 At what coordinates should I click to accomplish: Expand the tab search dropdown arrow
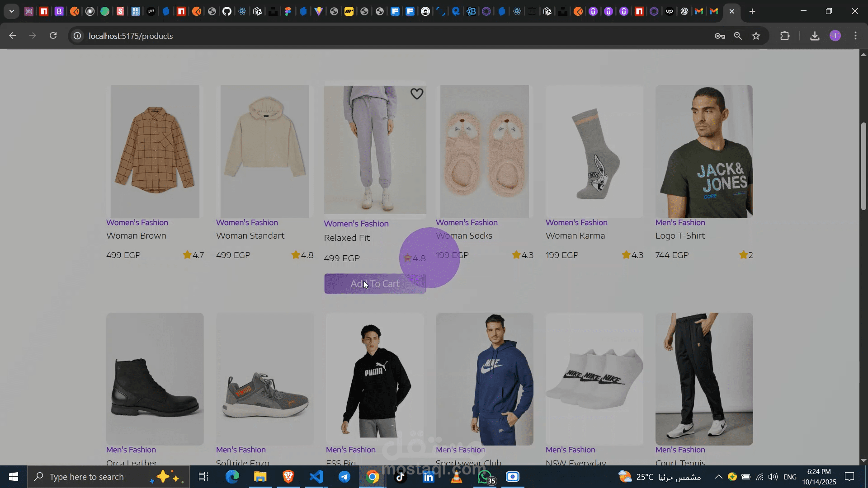(12, 11)
